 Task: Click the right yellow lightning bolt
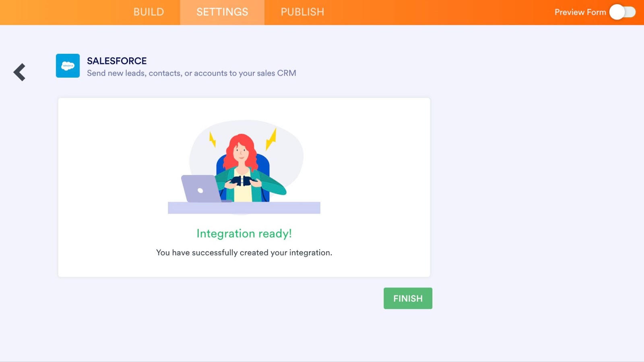pos(271,139)
